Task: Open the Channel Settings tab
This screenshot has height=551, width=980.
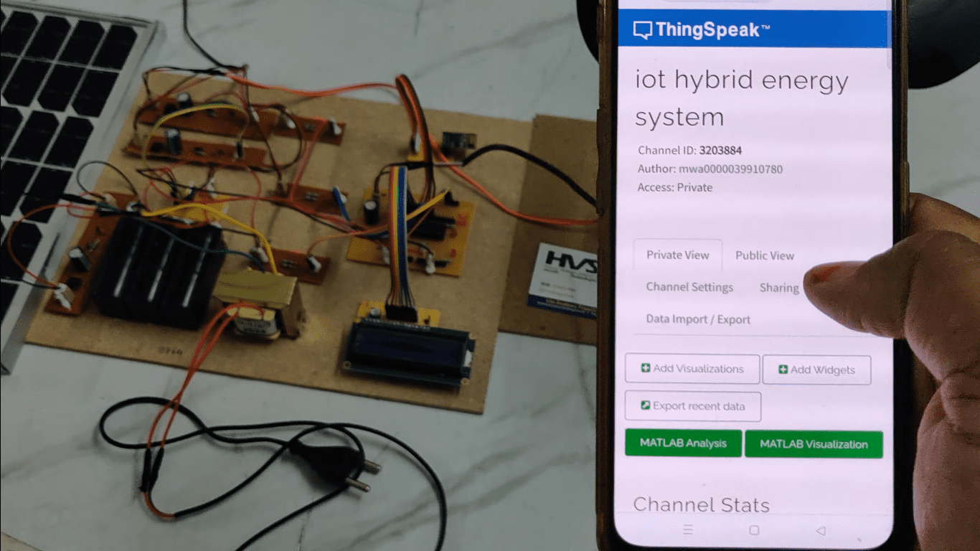Action: point(689,287)
